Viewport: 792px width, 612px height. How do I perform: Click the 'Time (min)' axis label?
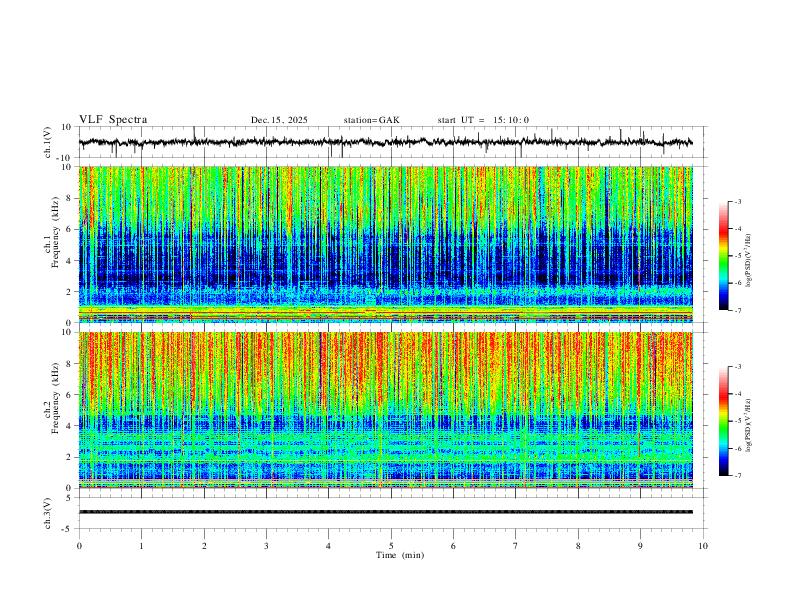pos(400,555)
